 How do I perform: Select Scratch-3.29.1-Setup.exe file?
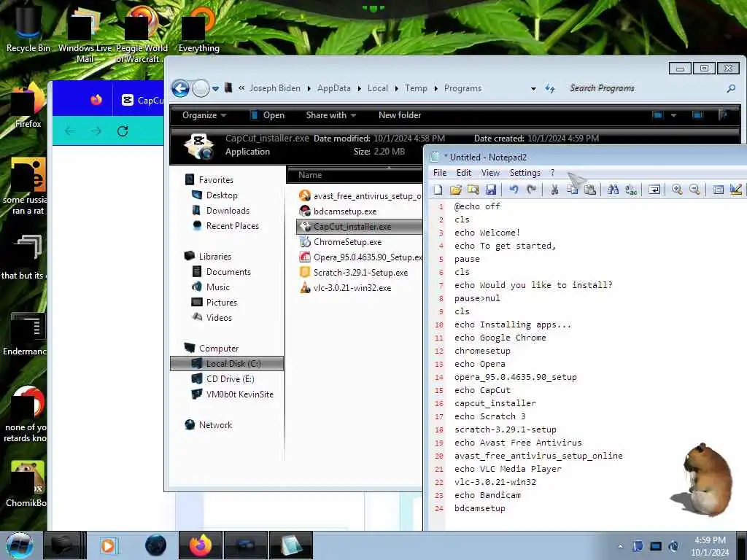(x=360, y=273)
